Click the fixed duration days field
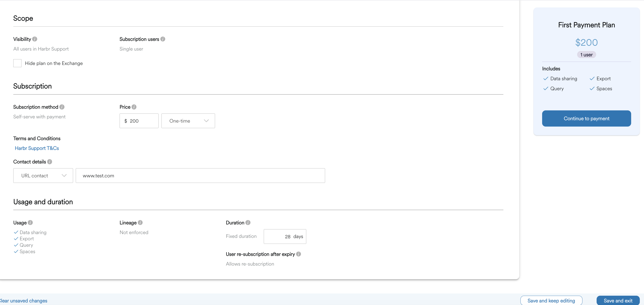 (285, 237)
